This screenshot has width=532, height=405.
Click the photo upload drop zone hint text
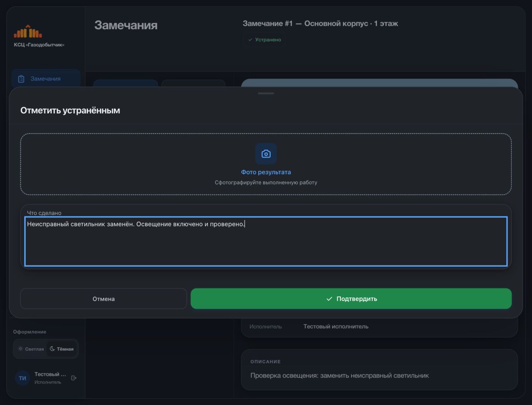pyautogui.click(x=266, y=182)
